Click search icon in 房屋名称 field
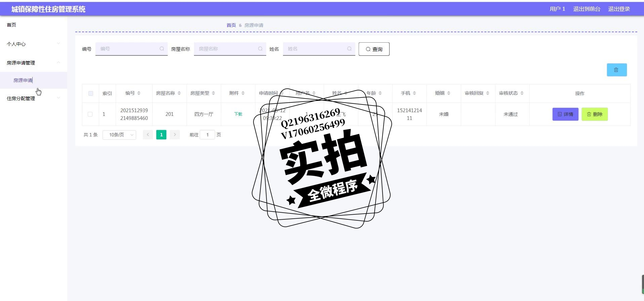The width and height of the screenshot is (644, 301). click(x=260, y=49)
